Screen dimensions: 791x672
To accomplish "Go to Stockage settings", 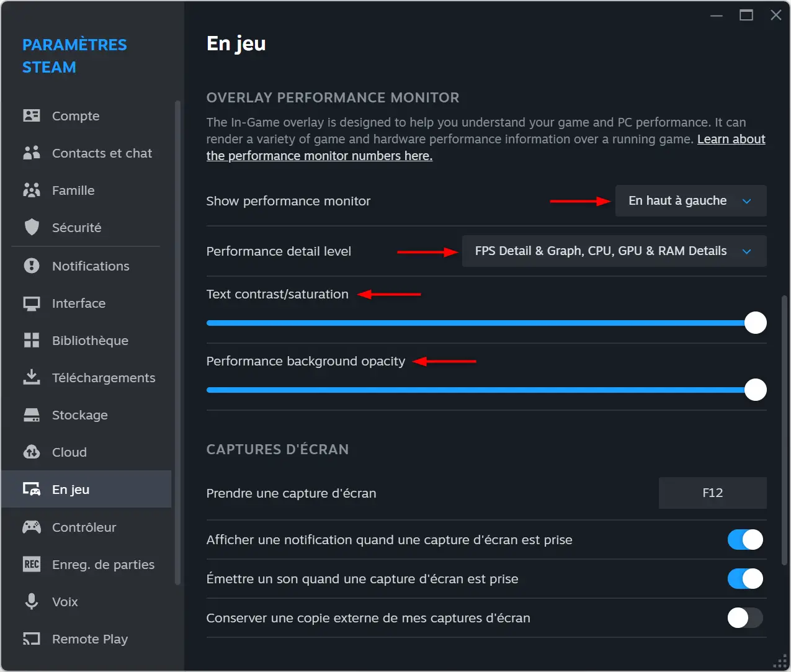I will coord(86,415).
